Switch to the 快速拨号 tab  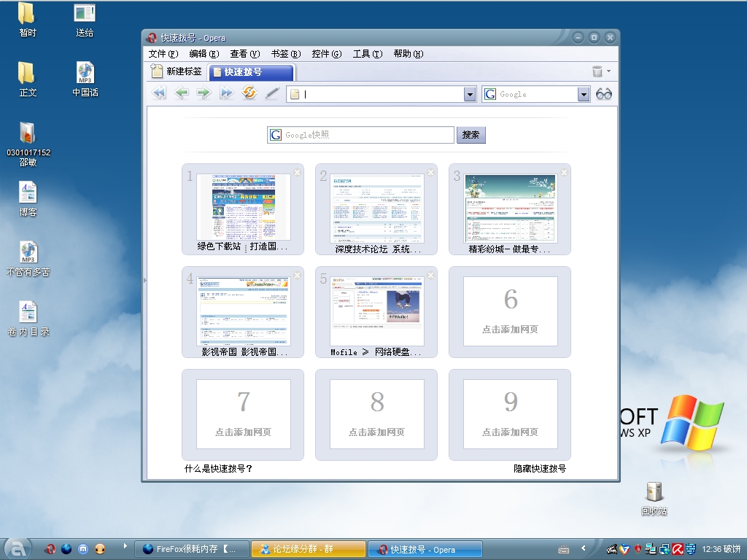252,72
